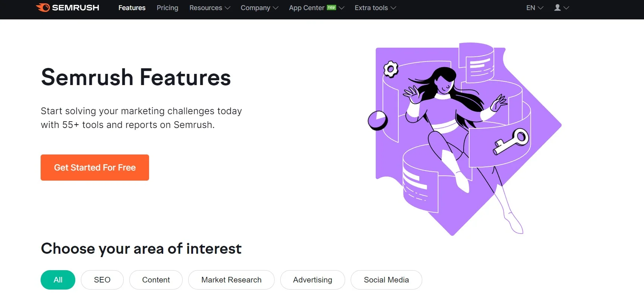The height and width of the screenshot is (303, 644).
Task: Open the Pricing page
Action: (167, 8)
